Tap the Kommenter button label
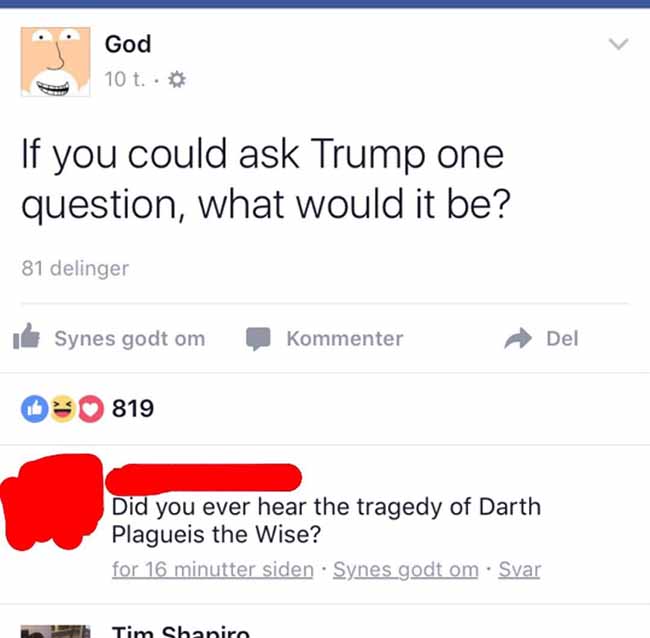 pos(344,338)
